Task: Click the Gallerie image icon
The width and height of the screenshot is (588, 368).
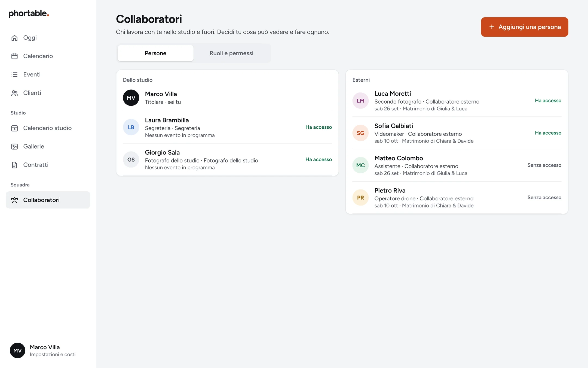Action: (x=14, y=146)
